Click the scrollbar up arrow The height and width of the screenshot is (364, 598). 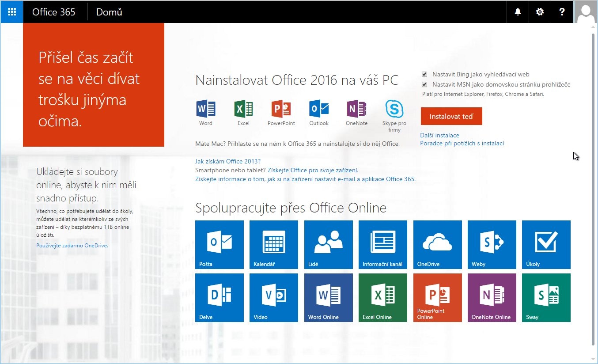pos(594,27)
